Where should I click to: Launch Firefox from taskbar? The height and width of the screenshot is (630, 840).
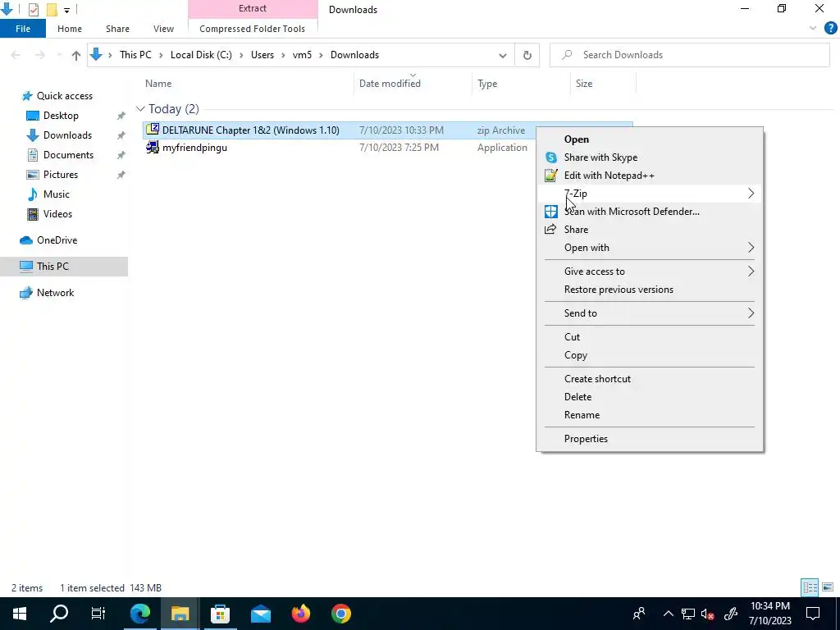[300, 614]
